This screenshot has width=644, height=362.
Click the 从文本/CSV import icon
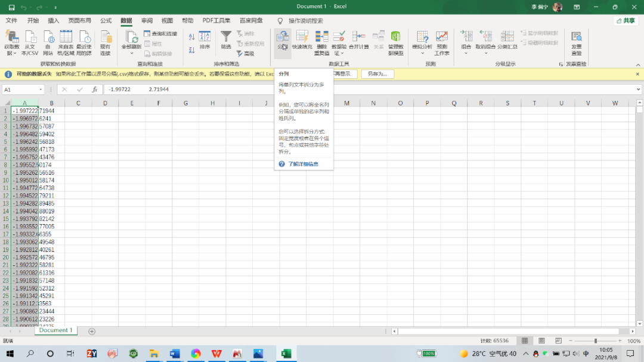click(30, 43)
